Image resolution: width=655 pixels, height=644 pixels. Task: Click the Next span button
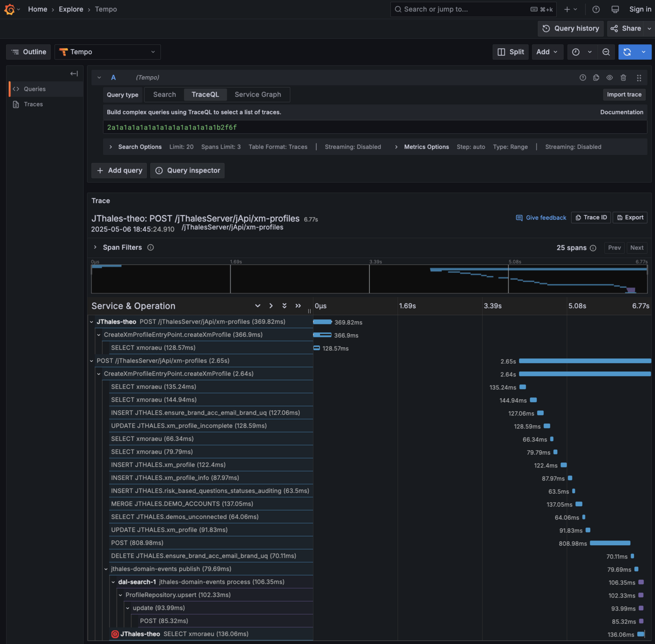[x=637, y=248]
